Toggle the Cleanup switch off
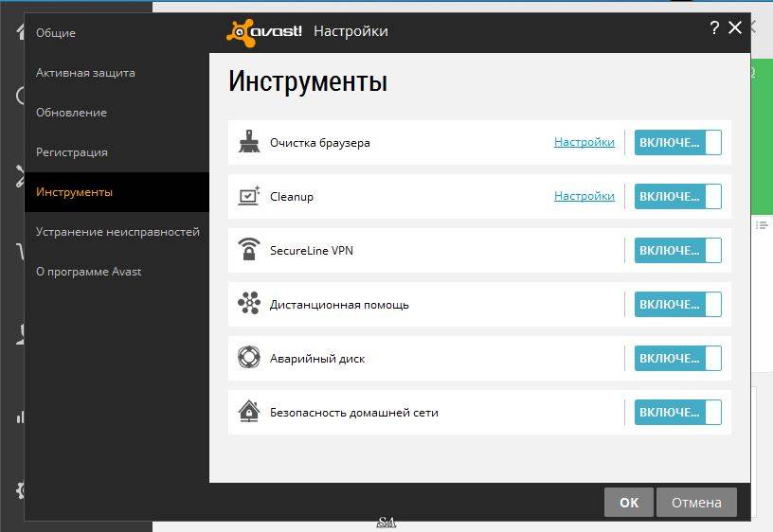This screenshot has width=773, height=532. (x=678, y=197)
